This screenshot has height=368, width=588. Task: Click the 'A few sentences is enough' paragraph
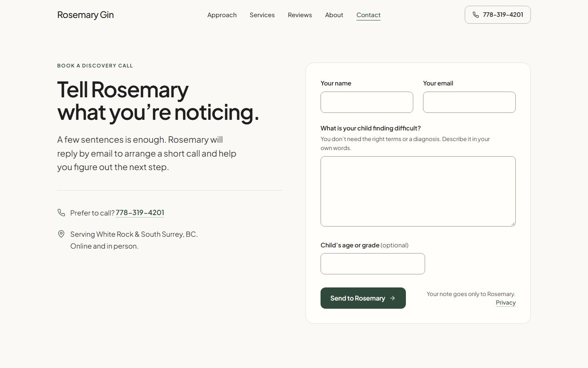(x=147, y=153)
